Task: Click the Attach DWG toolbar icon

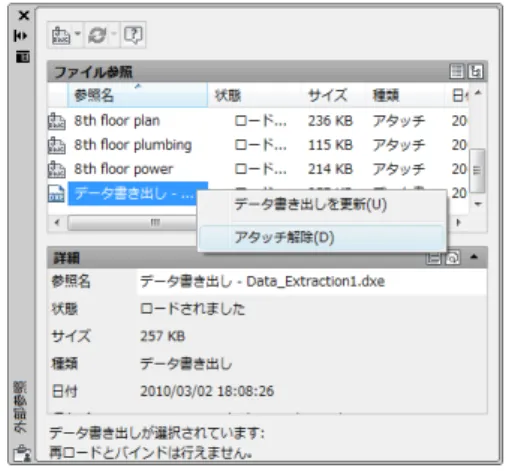Action: pyautogui.click(x=61, y=35)
